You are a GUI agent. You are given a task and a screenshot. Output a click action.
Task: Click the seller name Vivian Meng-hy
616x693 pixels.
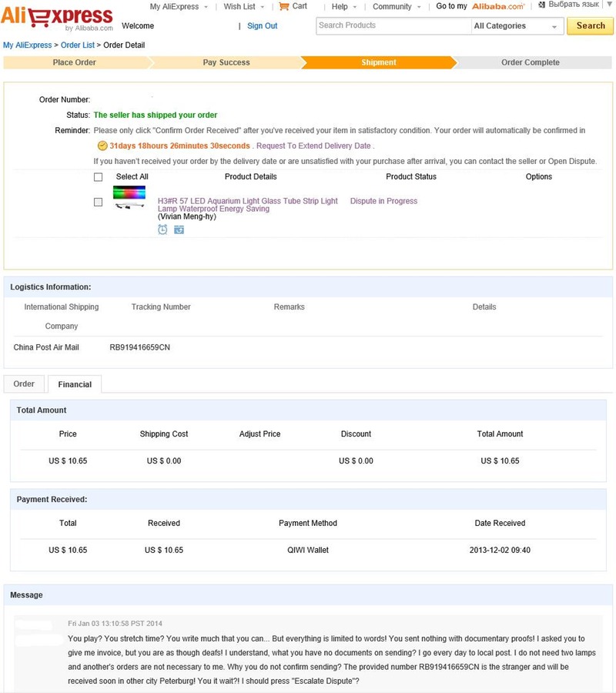187,216
